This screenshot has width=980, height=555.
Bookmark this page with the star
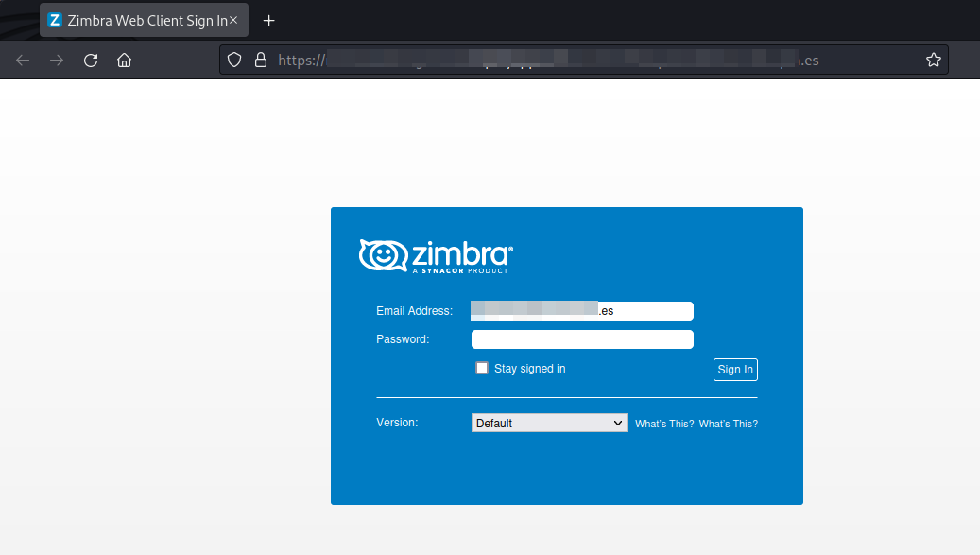point(933,61)
